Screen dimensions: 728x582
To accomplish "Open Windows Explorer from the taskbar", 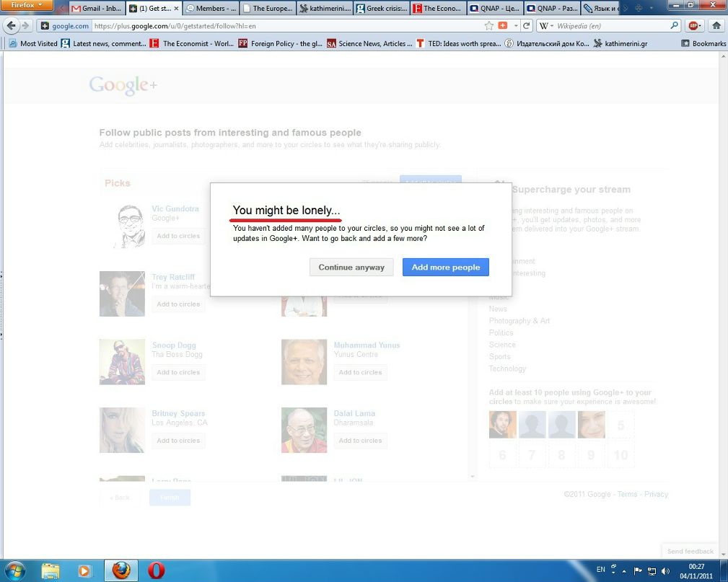I will coord(50,570).
